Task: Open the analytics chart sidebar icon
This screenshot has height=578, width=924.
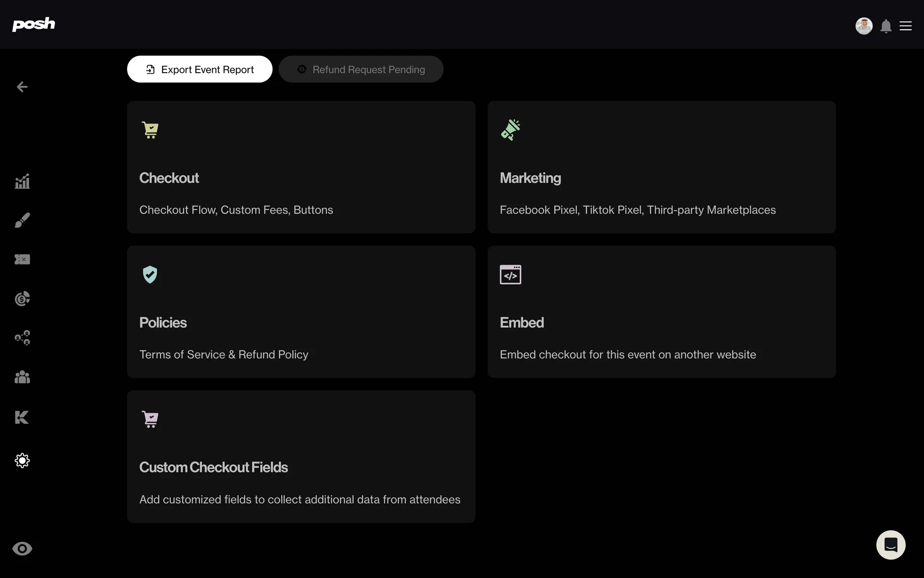Action: coord(22,181)
